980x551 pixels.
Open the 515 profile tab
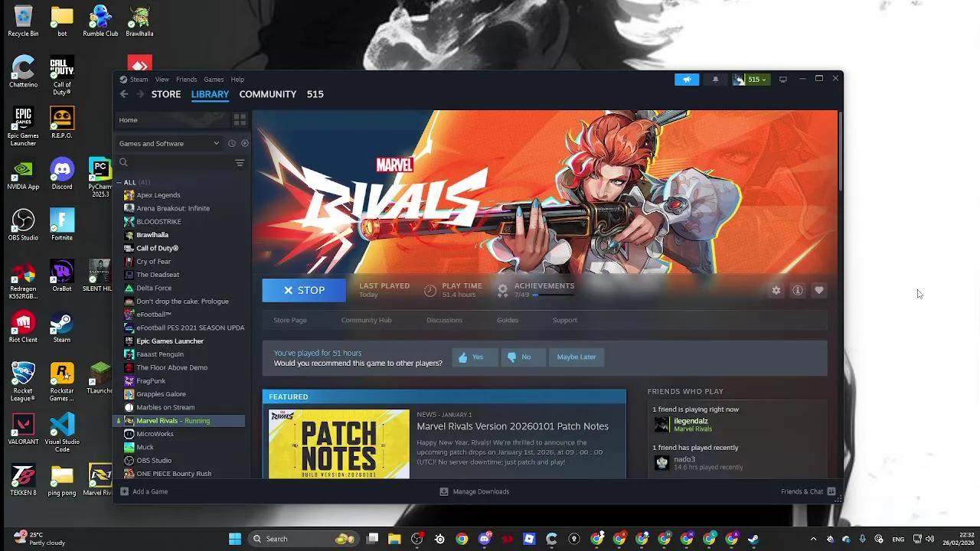[315, 94]
